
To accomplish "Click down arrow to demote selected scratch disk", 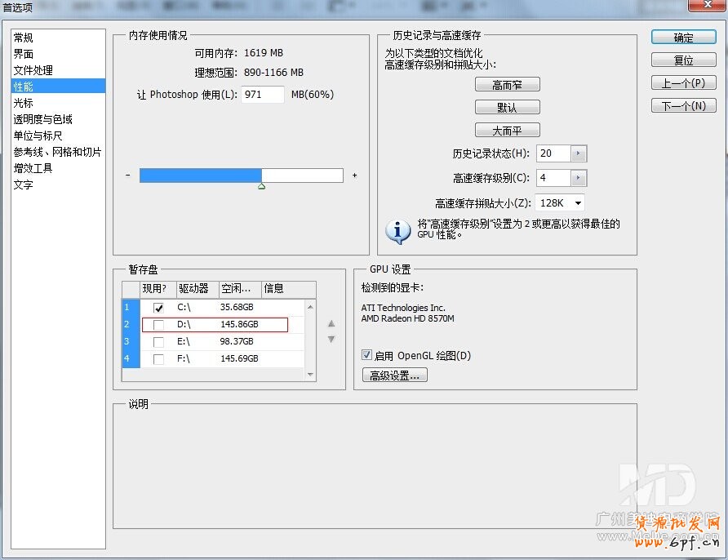I will [331, 340].
